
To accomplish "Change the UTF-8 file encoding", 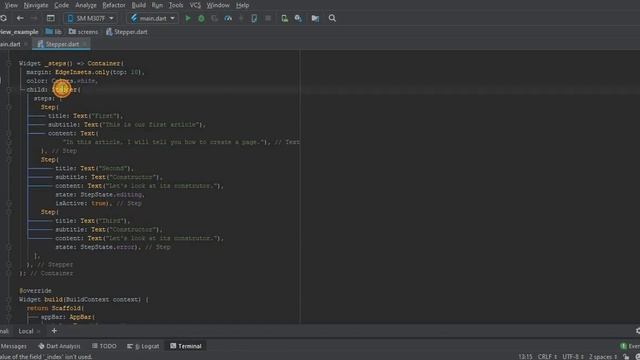I will click(x=573, y=357).
